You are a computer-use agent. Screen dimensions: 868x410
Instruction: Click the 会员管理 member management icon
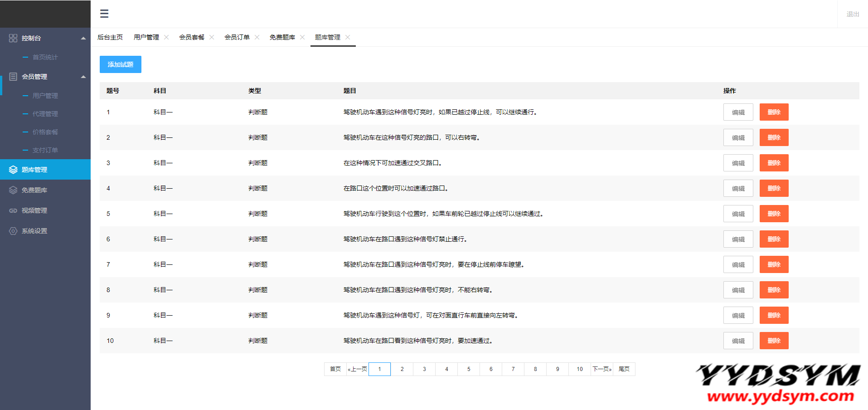[x=13, y=77]
